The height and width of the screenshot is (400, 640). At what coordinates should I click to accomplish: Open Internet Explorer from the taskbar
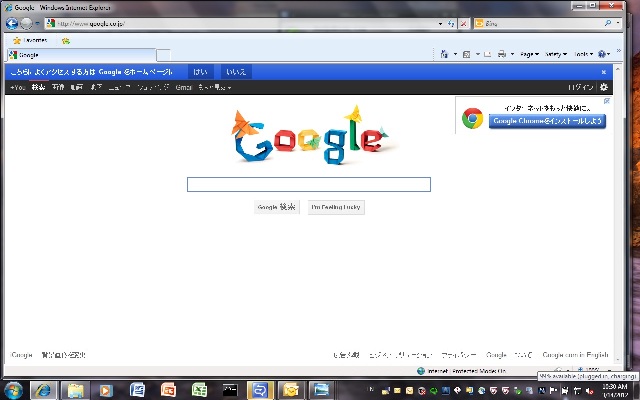point(43,391)
